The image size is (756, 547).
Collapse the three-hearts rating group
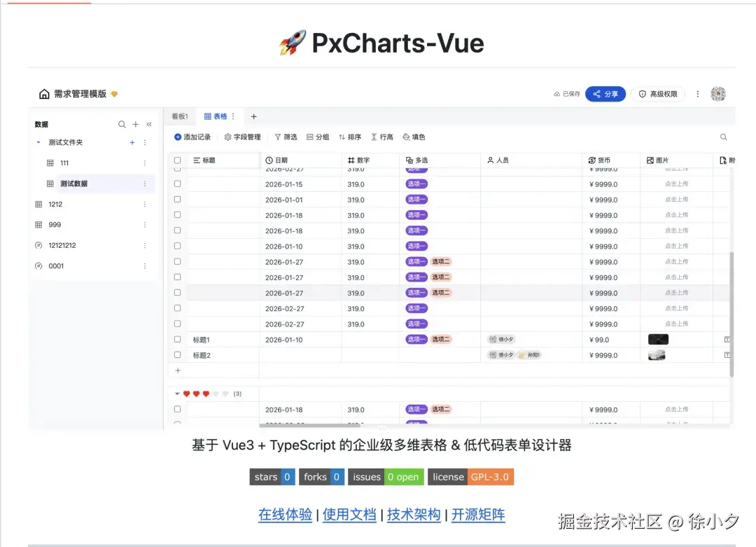point(177,394)
